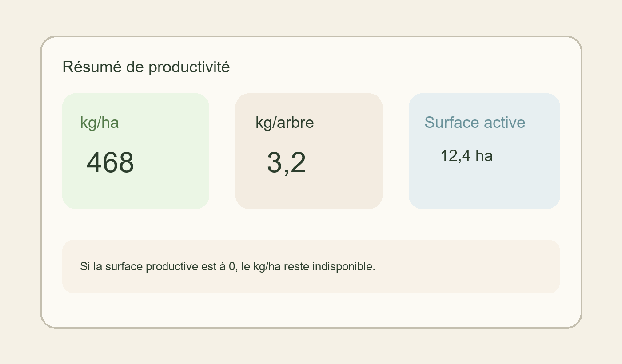The width and height of the screenshot is (622, 364).
Task: Select the Surface active label
Action: tap(475, 123)
